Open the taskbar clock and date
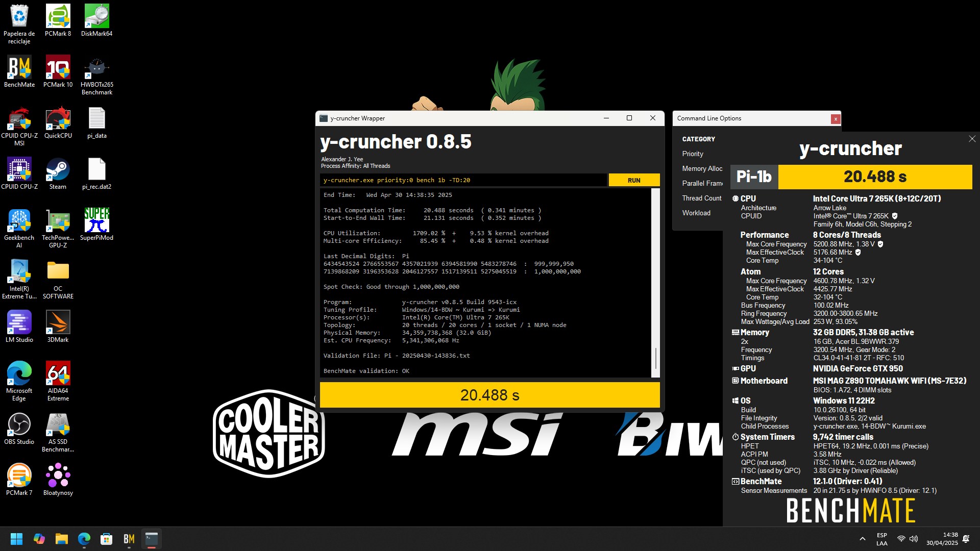This screenshot has height=551, width=980. click(x=942, y=539)
